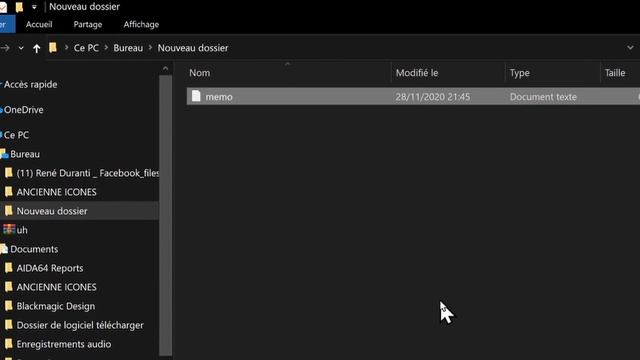The image size is (640, 360).
Task: Click uh WinRAR archive icon
Action: (x=9, y=229)
